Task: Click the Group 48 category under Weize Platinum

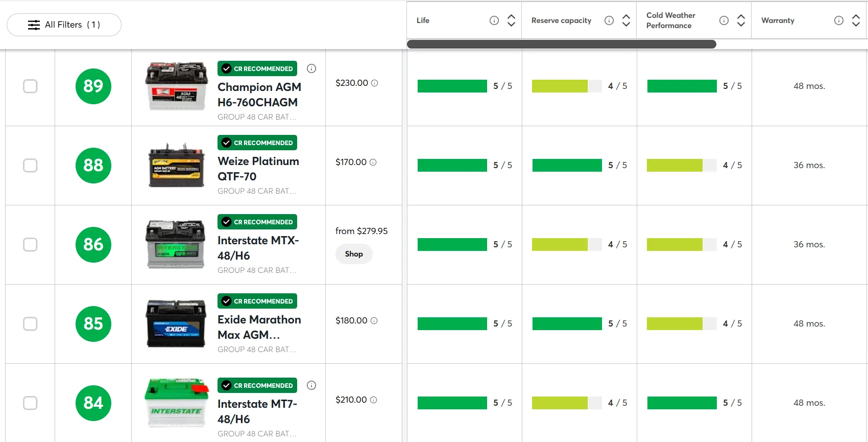Action: point(257,191)
